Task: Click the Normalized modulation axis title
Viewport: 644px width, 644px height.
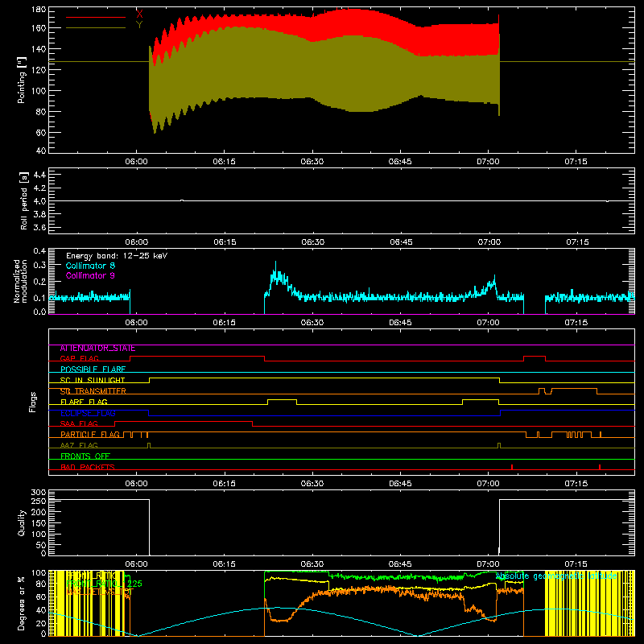Action: click(x=21, y=281)
